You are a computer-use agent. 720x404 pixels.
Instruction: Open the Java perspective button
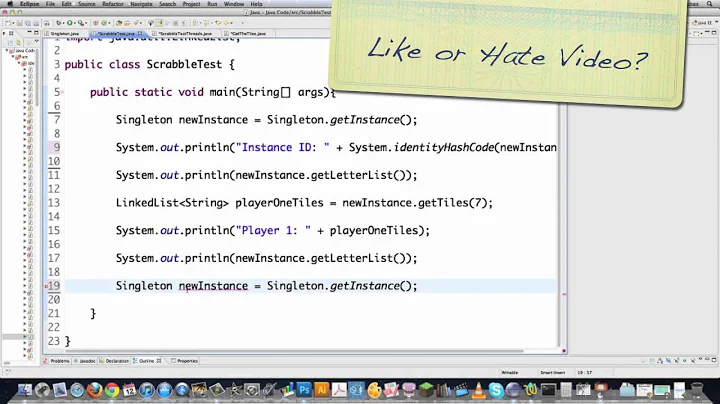coord(703,22)
